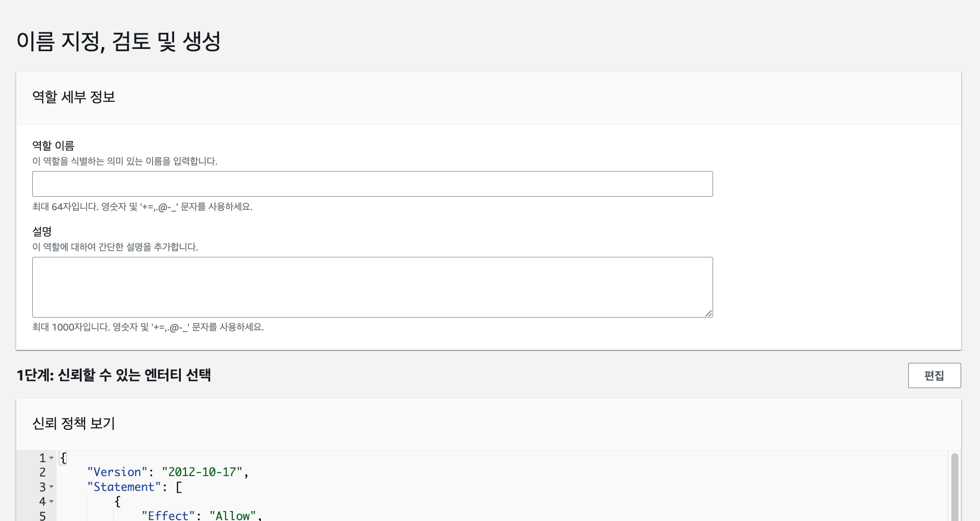Click the "Allow" value in the policy

tap(232, 516)
